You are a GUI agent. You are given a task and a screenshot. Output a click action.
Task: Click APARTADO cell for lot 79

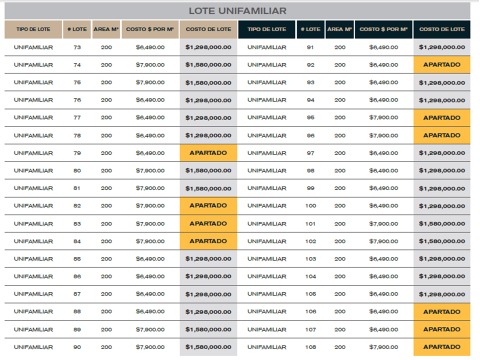click(208, 153)
